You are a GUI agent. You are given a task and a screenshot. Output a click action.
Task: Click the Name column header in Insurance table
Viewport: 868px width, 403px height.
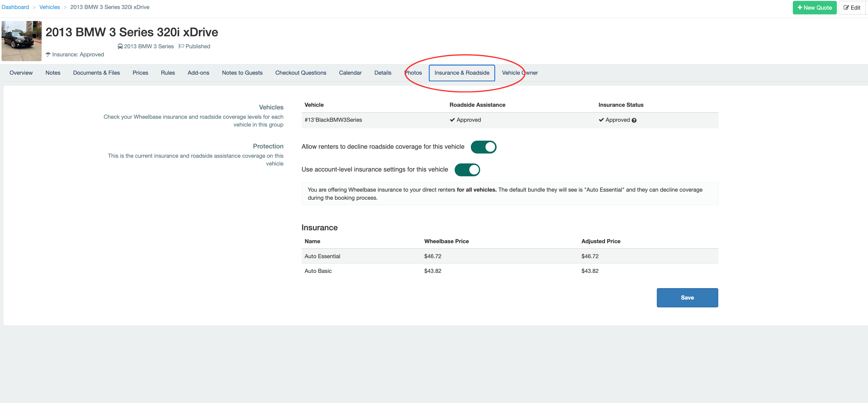click(x=312, y=241)
